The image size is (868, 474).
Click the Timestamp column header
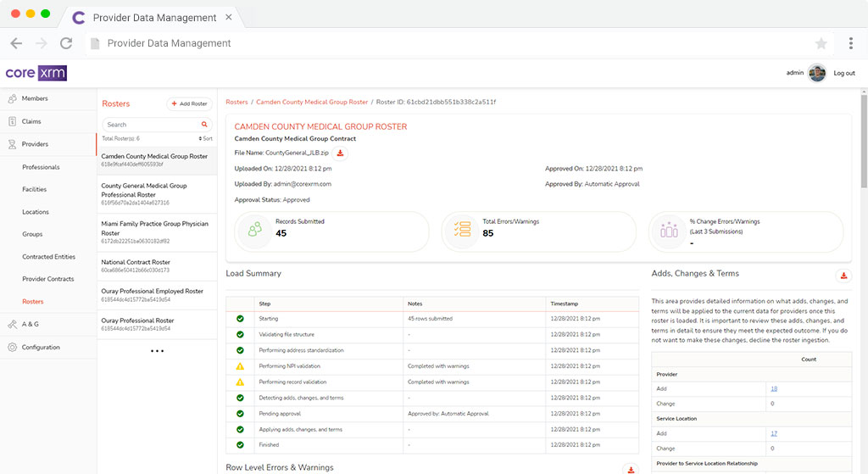(x=564, y=304)
